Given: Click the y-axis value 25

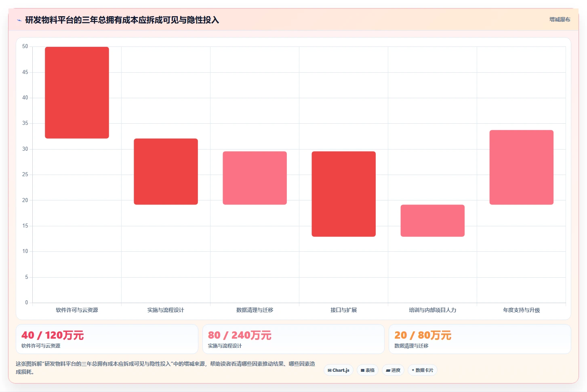Looking at the screenshot, I should coord(25,175).
